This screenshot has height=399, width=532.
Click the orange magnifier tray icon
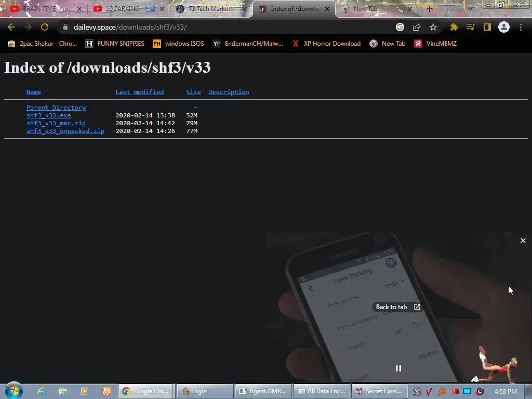click(442, 392)
